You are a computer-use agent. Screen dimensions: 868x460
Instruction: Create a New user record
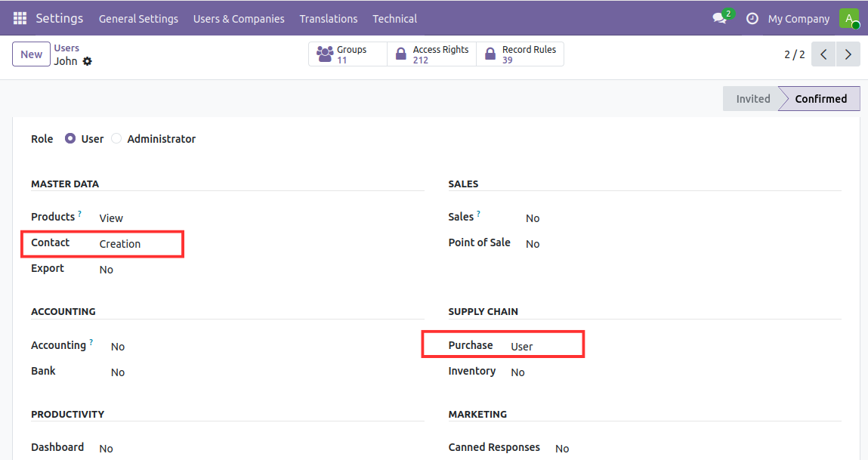click(x=32, y=54)
